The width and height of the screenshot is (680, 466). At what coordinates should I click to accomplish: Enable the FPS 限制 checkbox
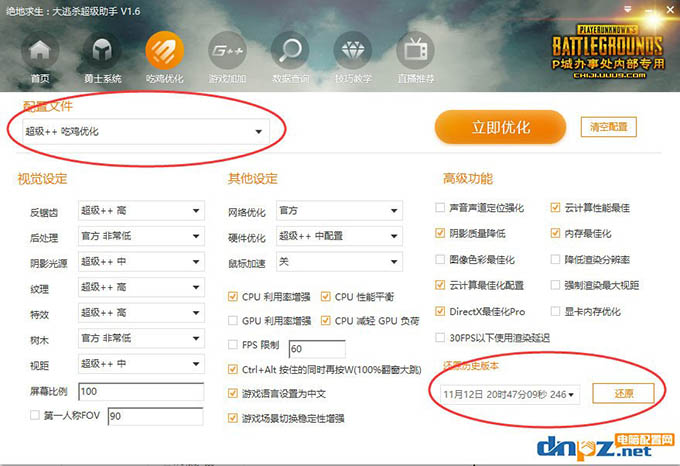pos(233,345)
